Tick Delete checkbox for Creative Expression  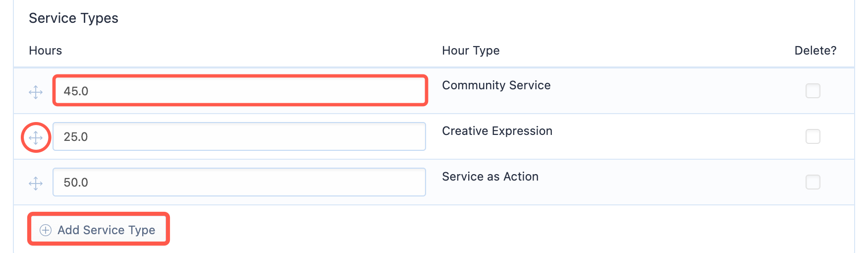pos(813,136)
